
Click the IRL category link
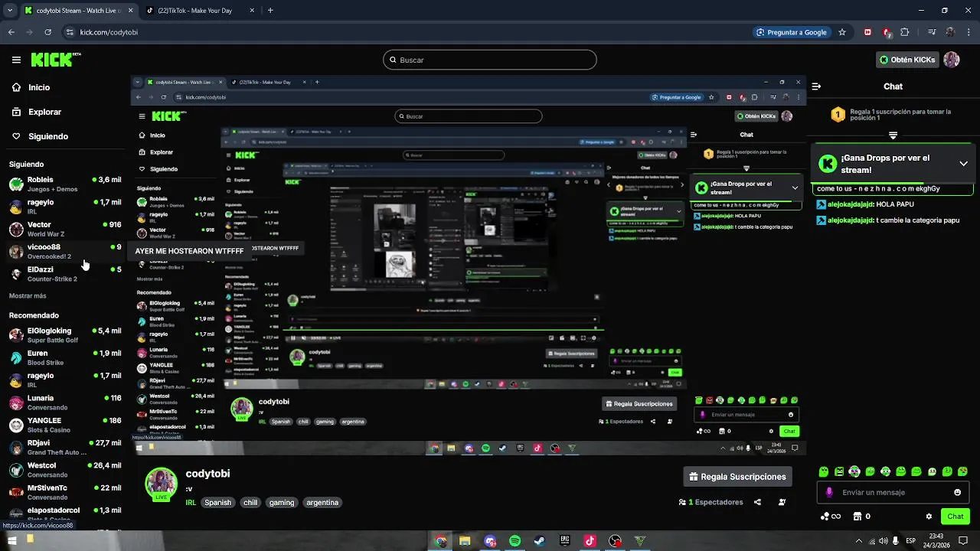(191, 503)
